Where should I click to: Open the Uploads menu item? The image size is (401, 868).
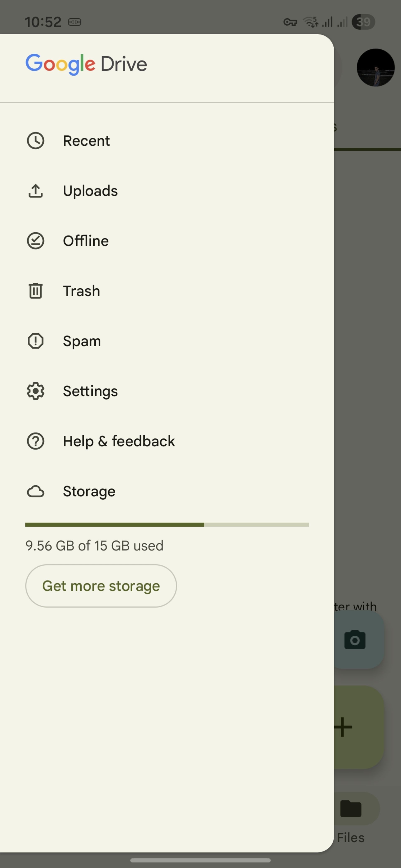[90, 191]
